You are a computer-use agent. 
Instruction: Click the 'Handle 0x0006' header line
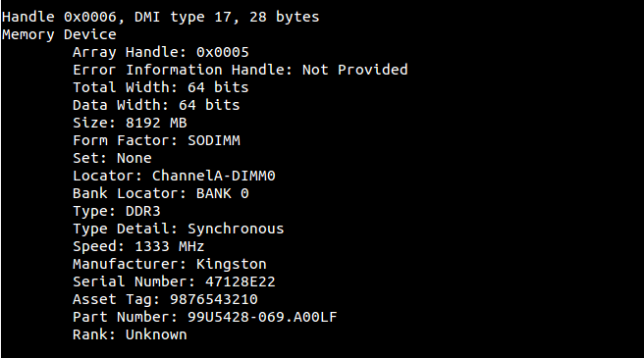pyautogui.click(x=161, y=18)
